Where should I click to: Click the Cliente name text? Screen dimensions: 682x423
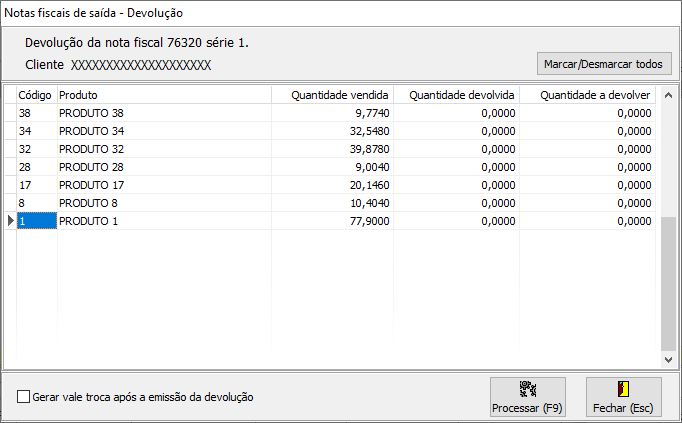(x=141, y=65)
